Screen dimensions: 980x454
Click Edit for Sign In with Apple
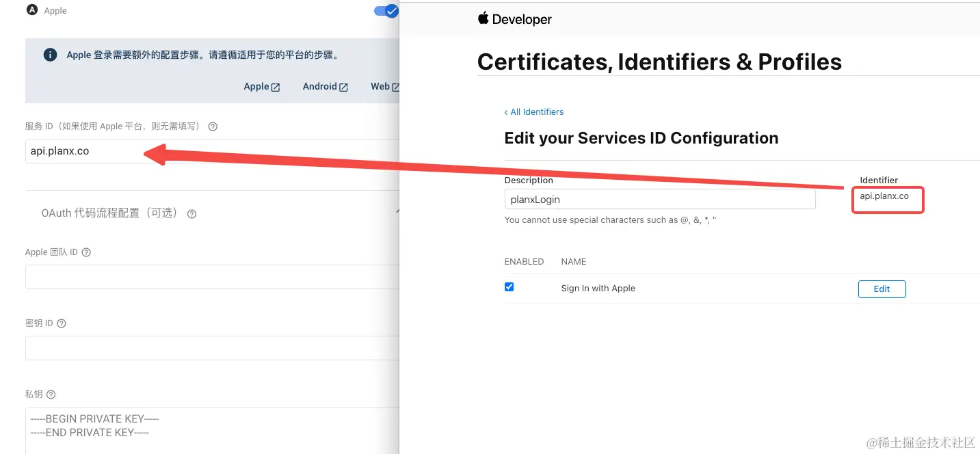[882, 289]
